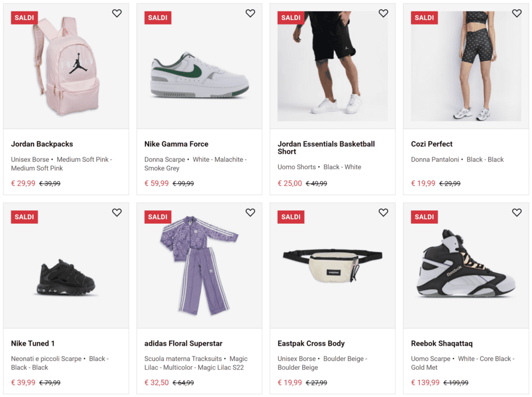Favorite the Jordan Backpacks with heart icon

coord(117,14)
